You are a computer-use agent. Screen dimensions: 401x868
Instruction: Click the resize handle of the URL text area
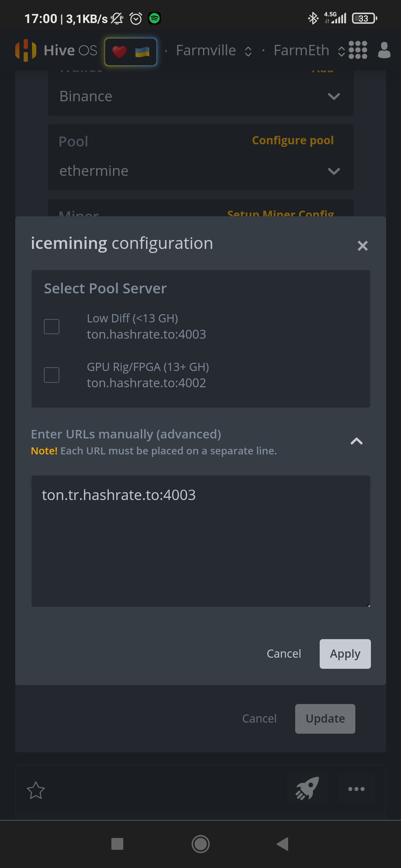pos(368,605)
